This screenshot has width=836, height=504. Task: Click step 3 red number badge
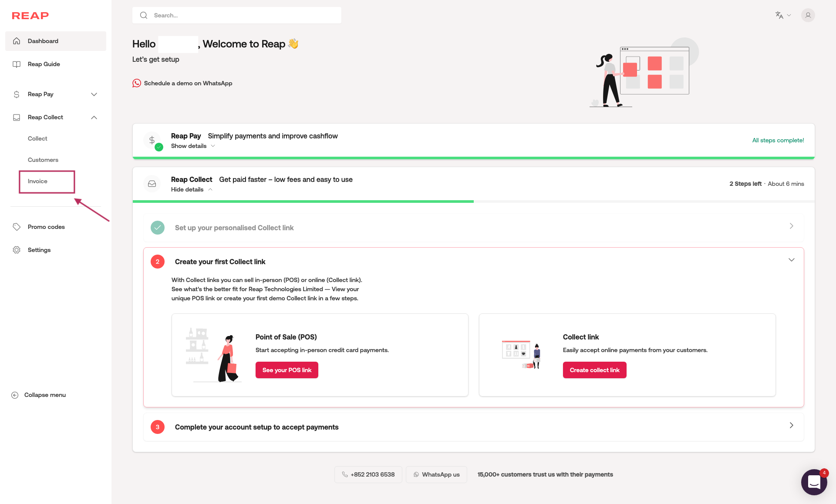[158, 427]
